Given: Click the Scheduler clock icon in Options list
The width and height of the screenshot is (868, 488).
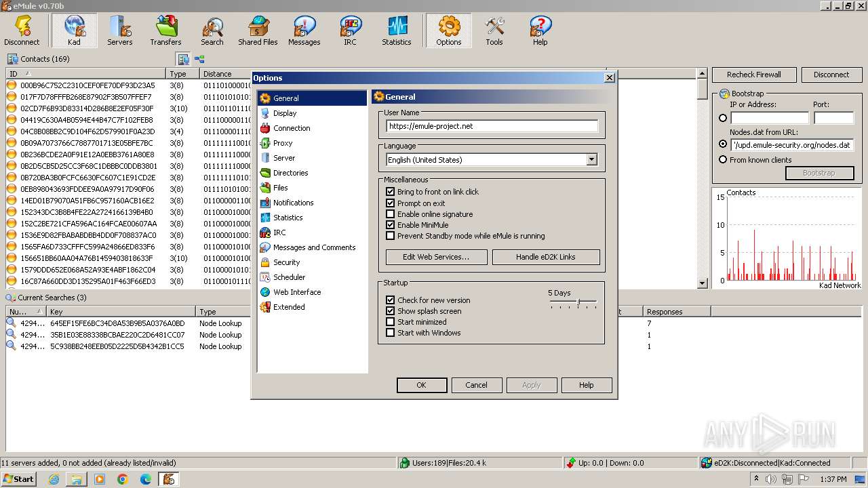Looking at the screenshot, I should [265, 277].
